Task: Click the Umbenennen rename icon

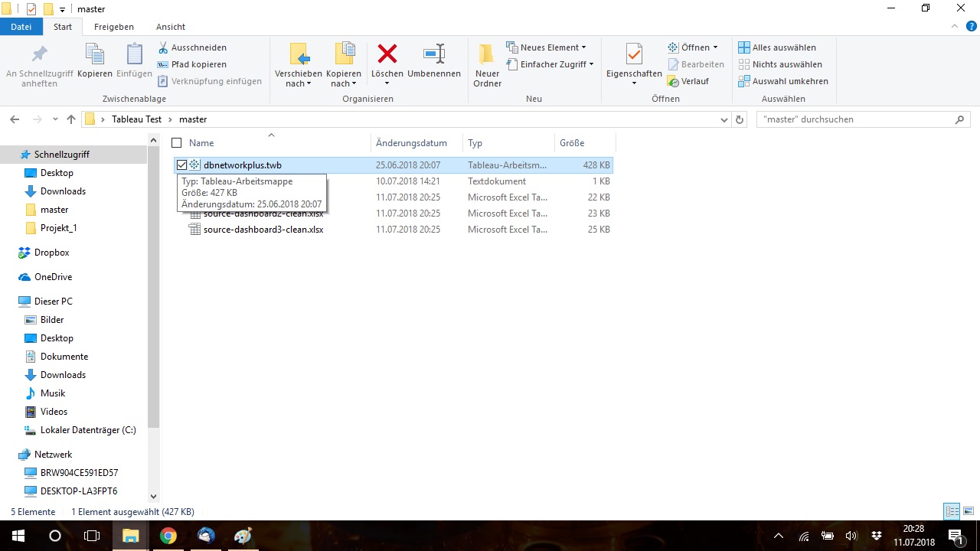Action: click(x=433, y=55)
